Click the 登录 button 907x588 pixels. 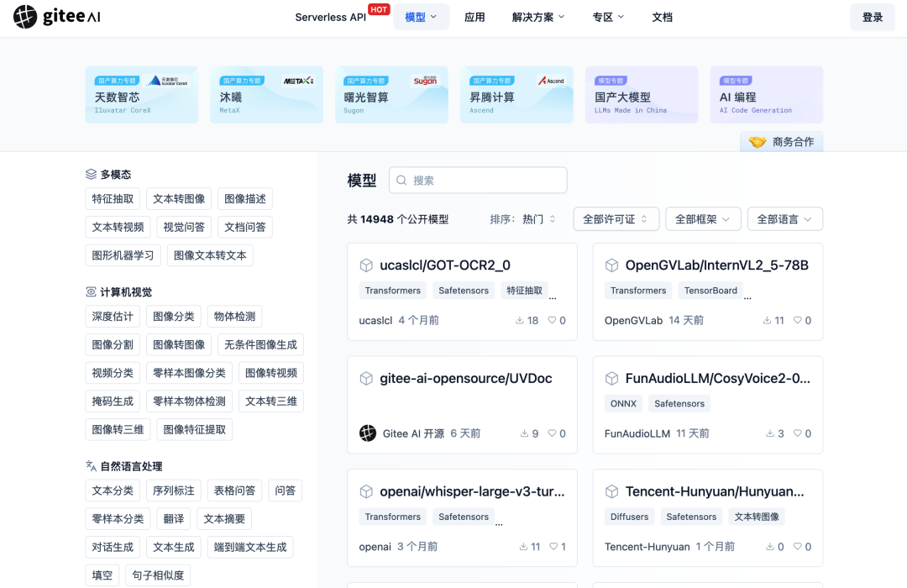[x=872, y=16]
